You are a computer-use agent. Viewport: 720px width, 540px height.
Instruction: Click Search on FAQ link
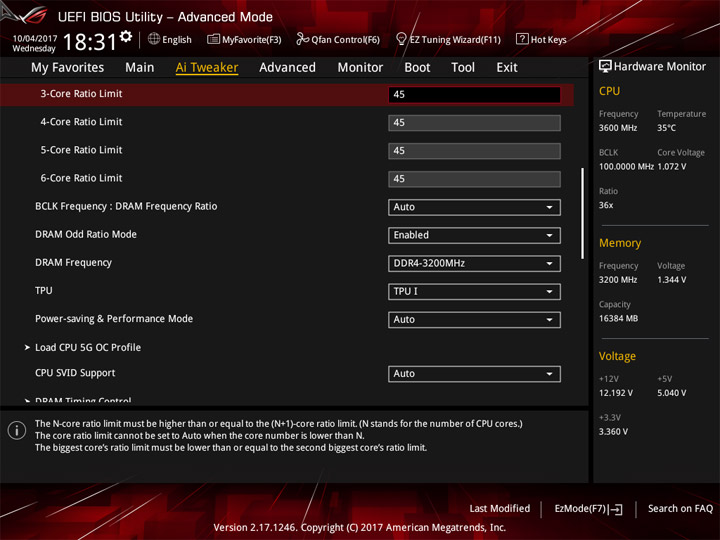point(680,509)
